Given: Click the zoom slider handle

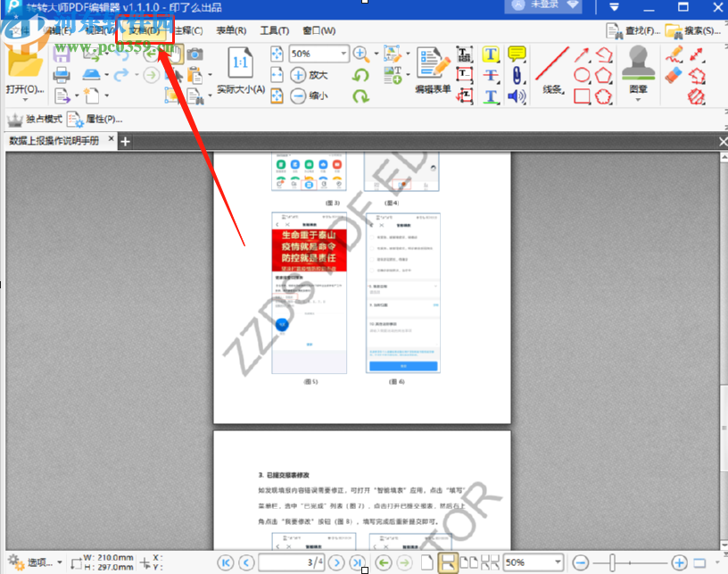Looking at the screenshot, I should [613, 563].
